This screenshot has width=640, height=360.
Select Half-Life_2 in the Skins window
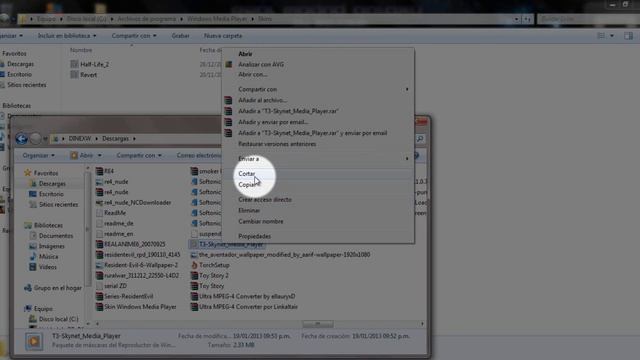[x=90, y=64]
